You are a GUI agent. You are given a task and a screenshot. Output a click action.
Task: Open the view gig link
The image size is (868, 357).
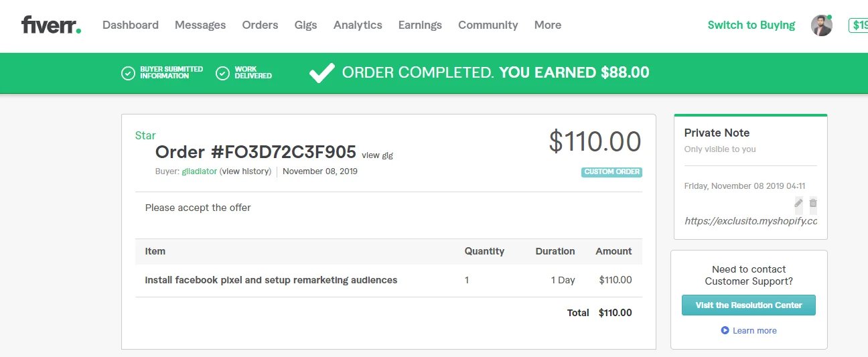point(377,155)
